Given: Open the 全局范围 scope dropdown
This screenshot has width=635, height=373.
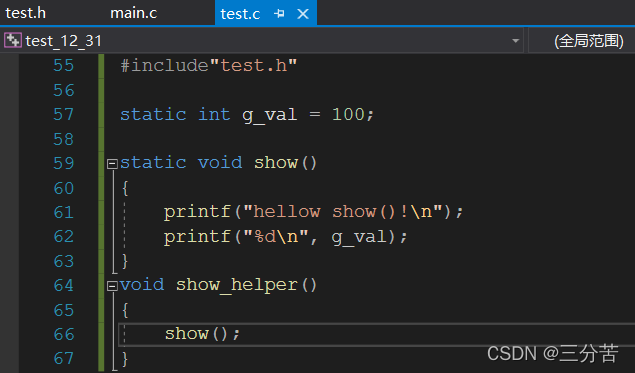Looking at the screenshot, I should [x=588, y=40].
